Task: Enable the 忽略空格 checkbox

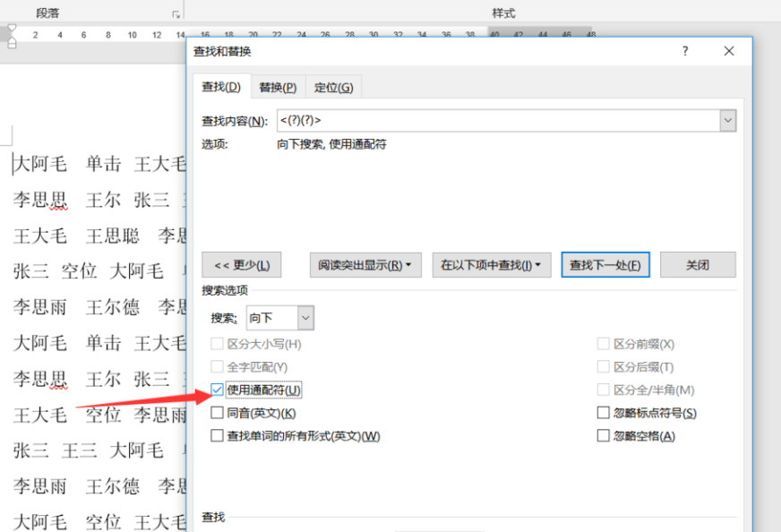Action: click(603, 435)
